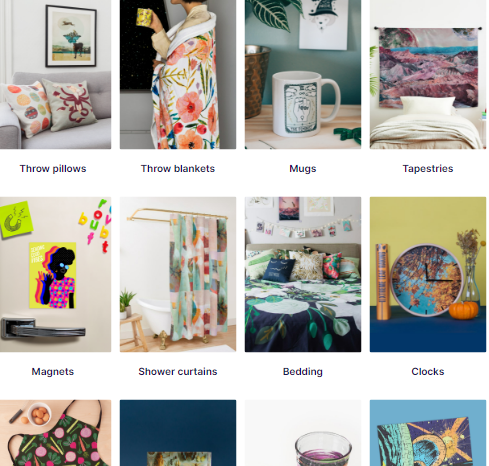This screenshot has height=466, width=489.
Task: Select the dark blue background product tile
Action: coord(178,433)
